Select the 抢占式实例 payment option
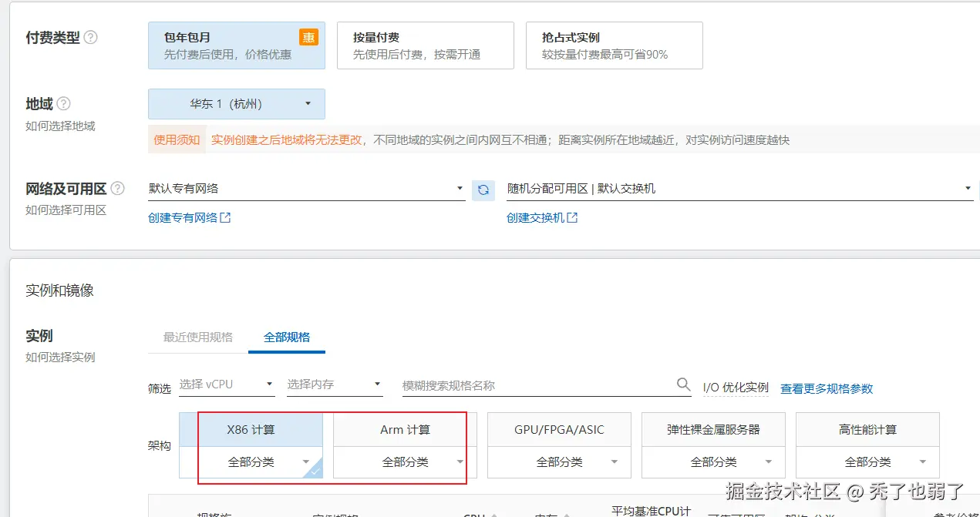 coord(613,45)
